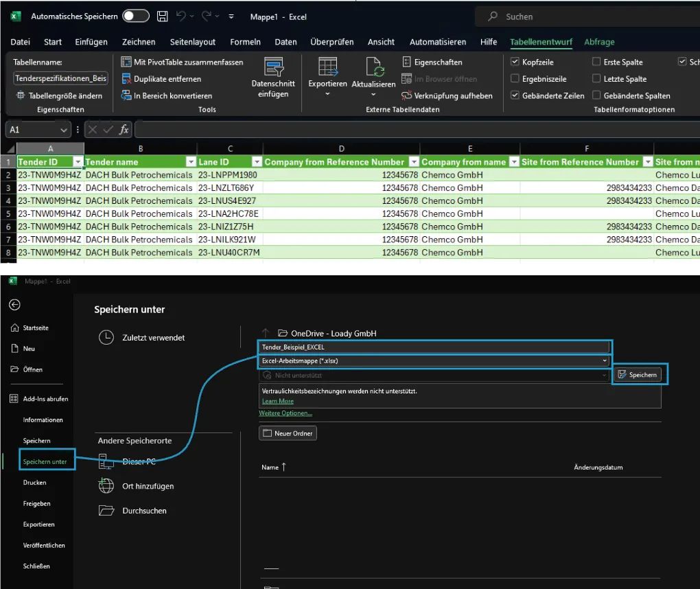Open the Überprüfen ribbon tab
This screenshot has height=589, width=700.
pyautogui.click(x=331, y=42)
